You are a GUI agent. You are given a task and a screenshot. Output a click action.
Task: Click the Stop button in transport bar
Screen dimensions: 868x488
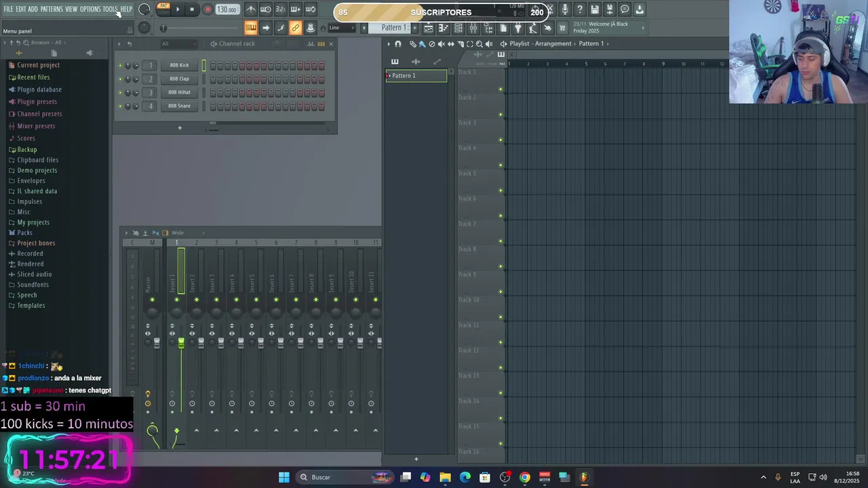(192, 9)
